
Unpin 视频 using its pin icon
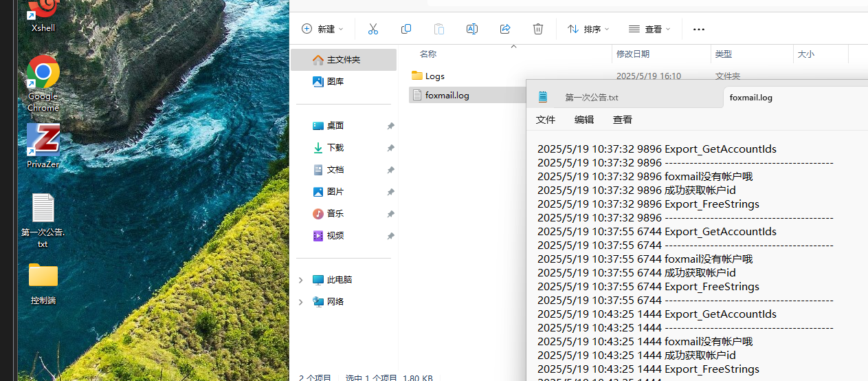coord(390,237)
